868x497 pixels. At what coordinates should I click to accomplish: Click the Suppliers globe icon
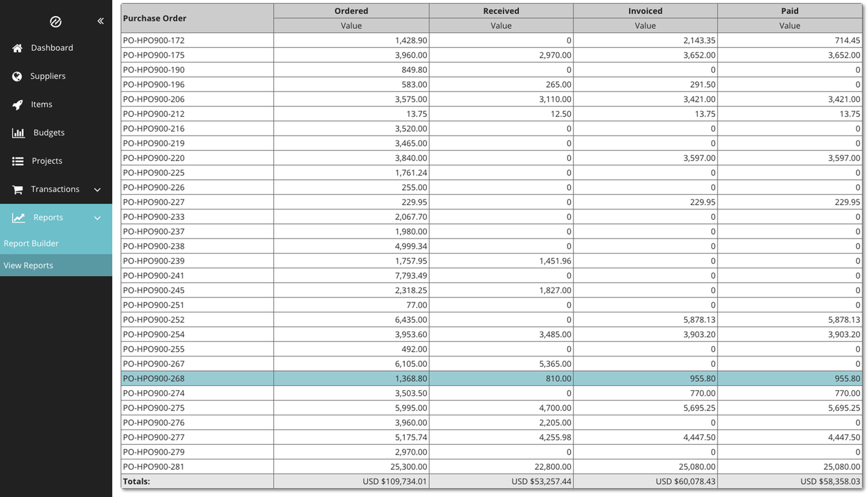[17, 76]
